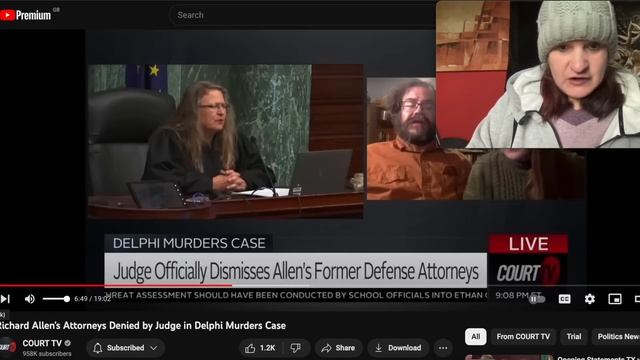The width and height of the screenshot is (640, 360).
Task: Focus the Search input field
Action: click(x=302, y=15)
